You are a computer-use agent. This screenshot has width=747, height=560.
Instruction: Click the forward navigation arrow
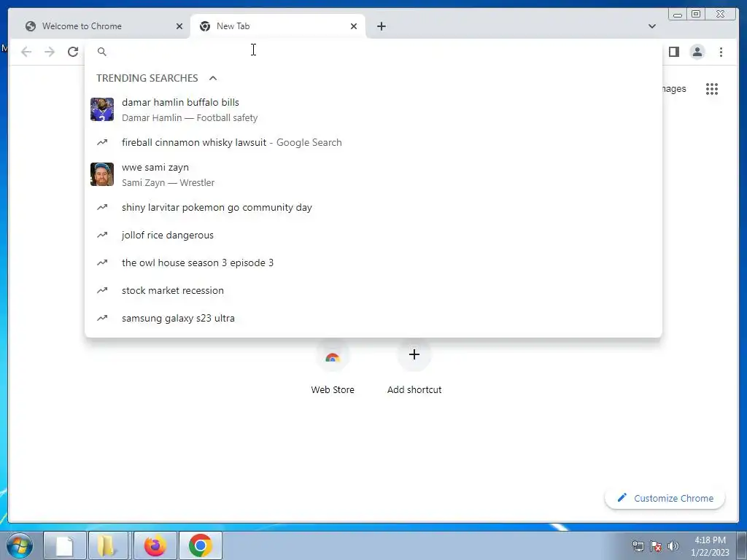[50, 52]
